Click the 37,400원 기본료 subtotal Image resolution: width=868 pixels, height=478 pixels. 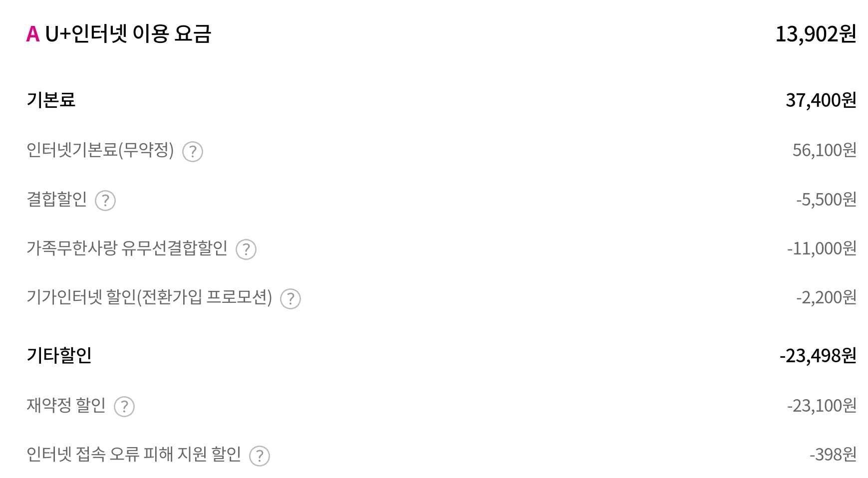pyautogui.click(x=821, y=100)
